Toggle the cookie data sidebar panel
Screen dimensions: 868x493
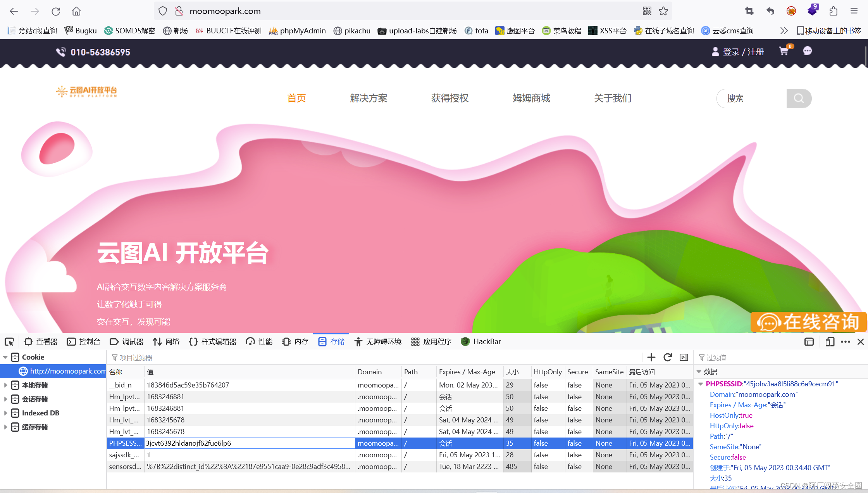point(684,357)
